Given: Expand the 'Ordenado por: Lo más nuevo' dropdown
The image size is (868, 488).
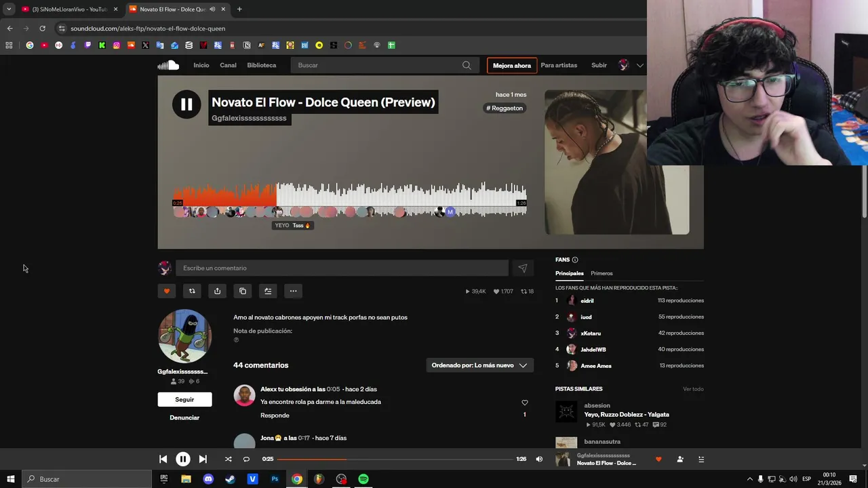Looking at the screenshot, I should pyautogui.click(x=480, y=365).
